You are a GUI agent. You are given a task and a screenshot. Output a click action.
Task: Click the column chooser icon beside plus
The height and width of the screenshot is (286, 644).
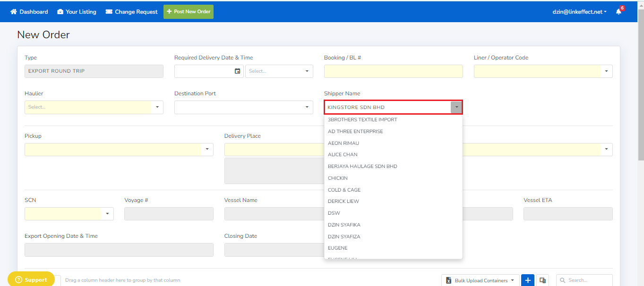click(x=542, y=280)
